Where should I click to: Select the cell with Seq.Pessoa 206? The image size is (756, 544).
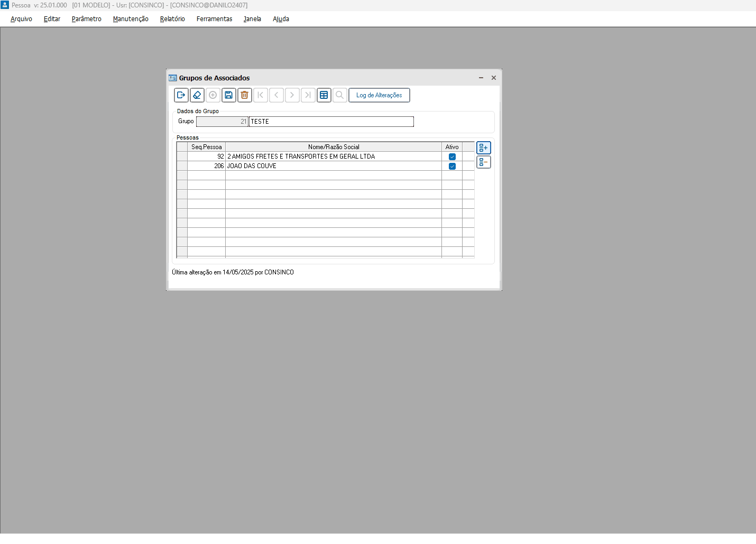click(x=207, y=166)
